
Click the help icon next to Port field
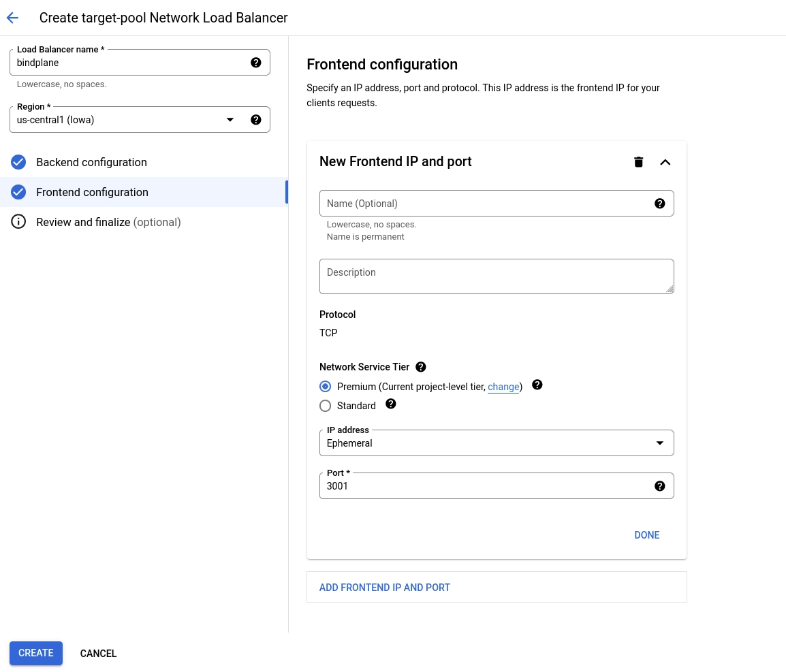pyautogui.click(x=659, y=486)
